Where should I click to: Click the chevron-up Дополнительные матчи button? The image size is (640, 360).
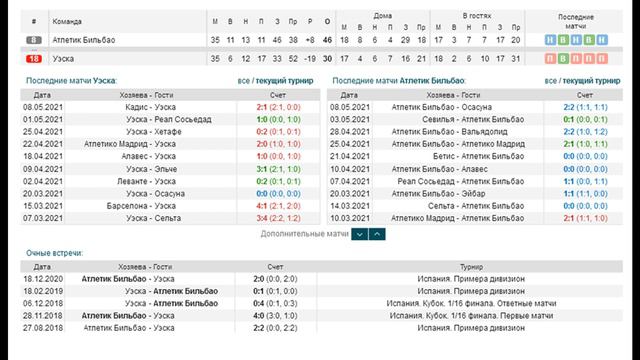coord(377,234)
